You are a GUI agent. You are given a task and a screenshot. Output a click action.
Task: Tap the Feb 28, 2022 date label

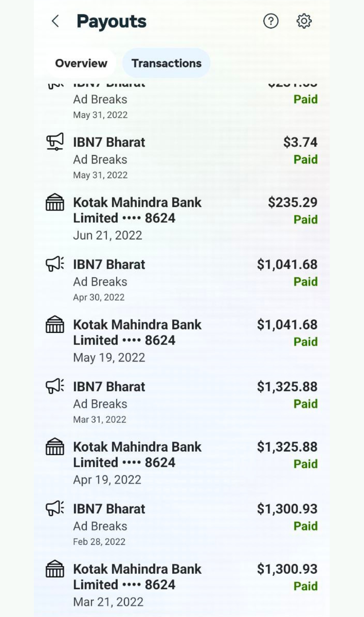tap(99, 542)
